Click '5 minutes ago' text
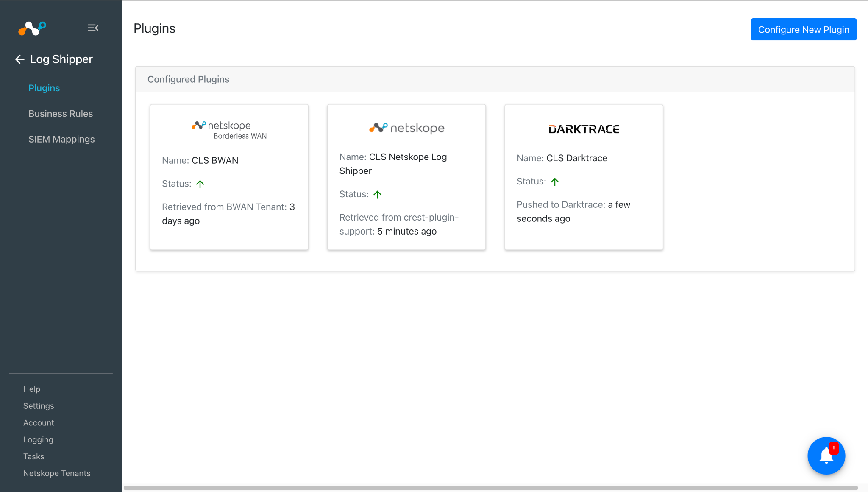868x492 pixels. (x=407, y=231)
